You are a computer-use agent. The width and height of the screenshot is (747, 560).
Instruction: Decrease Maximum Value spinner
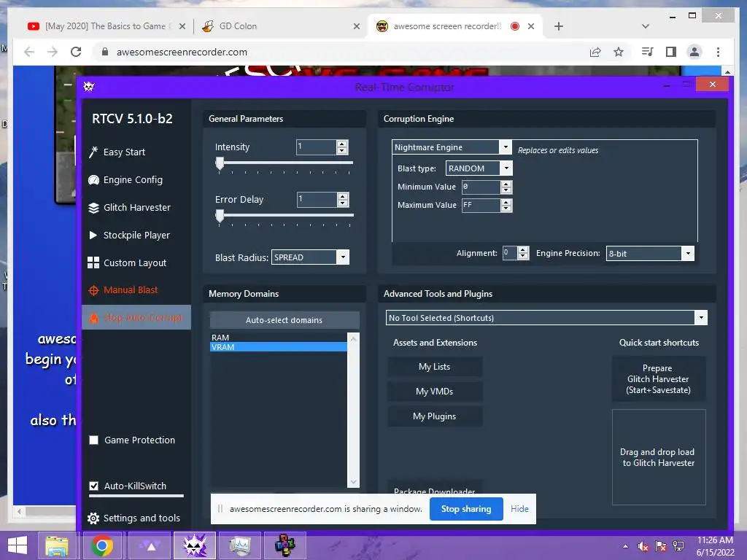tap(506, 209)
